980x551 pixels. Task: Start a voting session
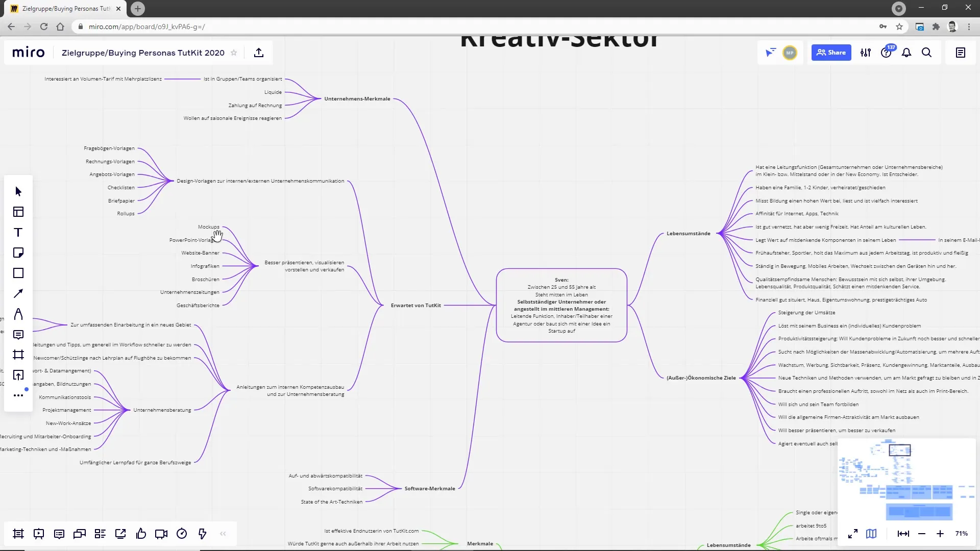point(141,534)
